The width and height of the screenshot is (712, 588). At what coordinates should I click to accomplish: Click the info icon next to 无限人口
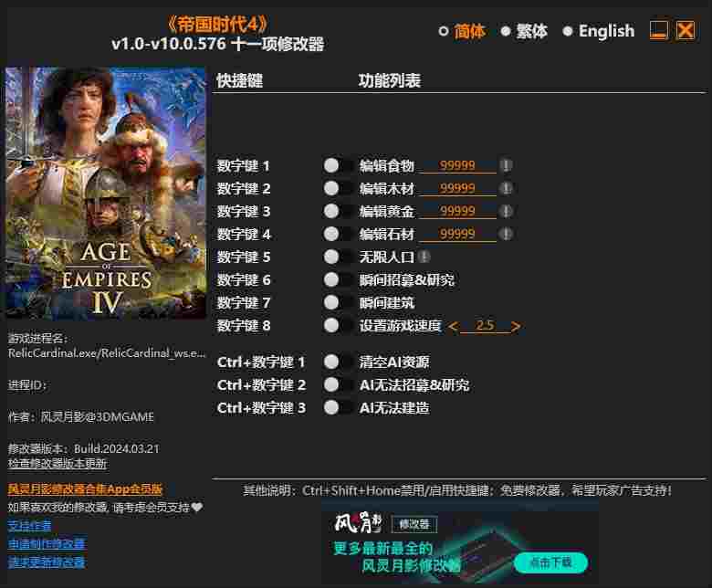point(424,257)
